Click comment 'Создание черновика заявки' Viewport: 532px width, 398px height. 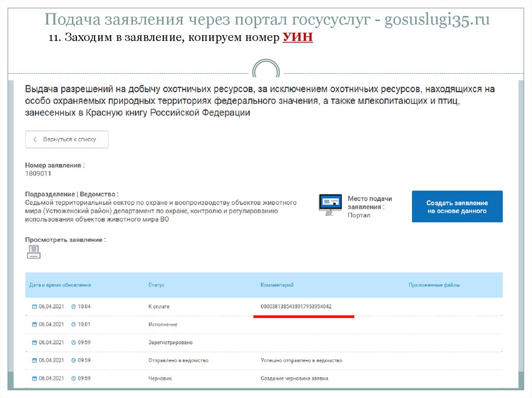coord(294,378)
